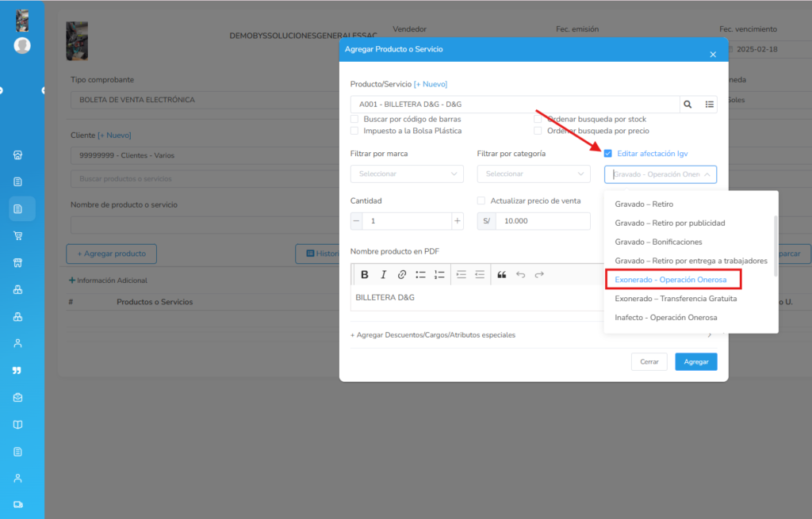Click the user avatar in sidebar

click(21, 45)
